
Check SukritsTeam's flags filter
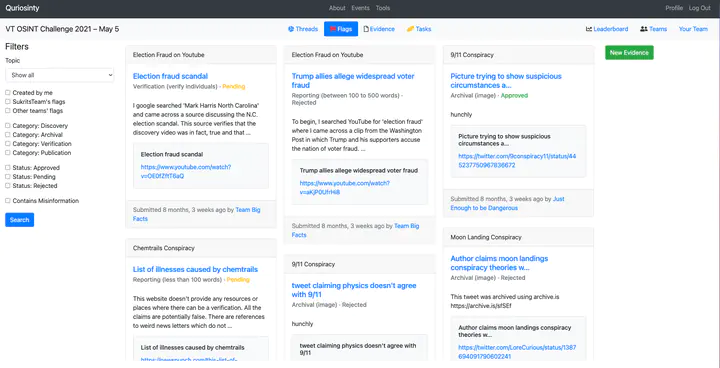8,102
